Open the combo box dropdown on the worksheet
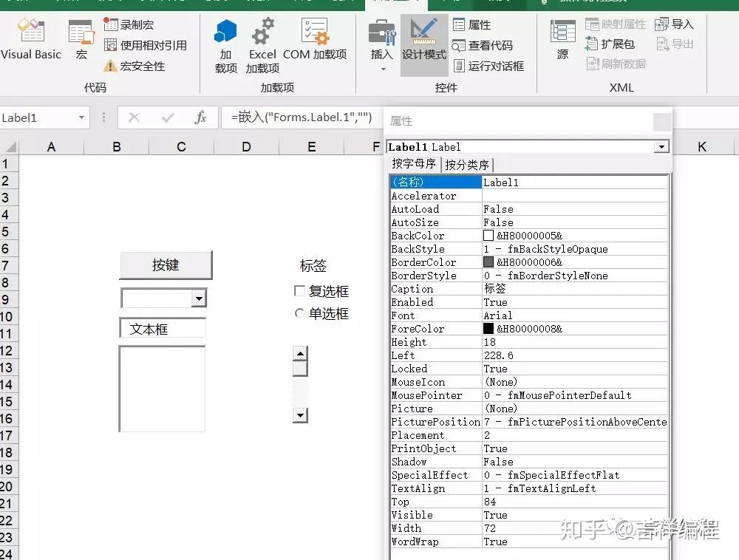Image resolution: width=739 pixels, height=560 pixels. [x=198, y=298]
